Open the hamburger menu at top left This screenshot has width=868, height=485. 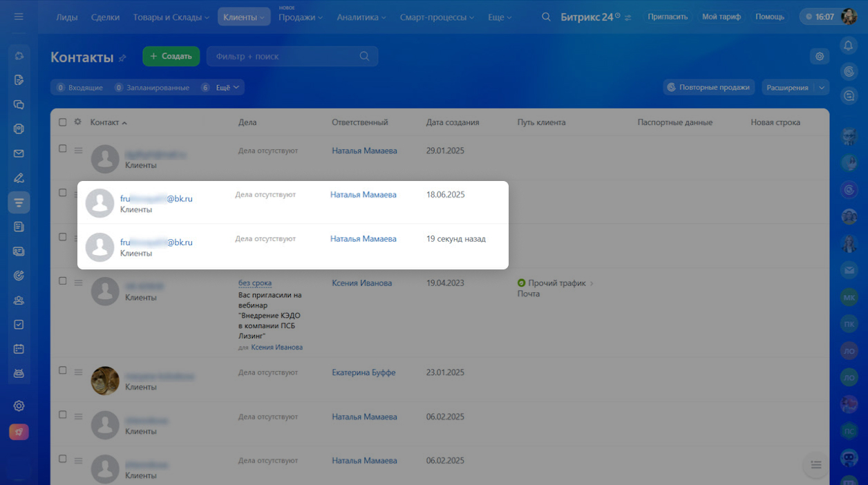pos(19,17)
